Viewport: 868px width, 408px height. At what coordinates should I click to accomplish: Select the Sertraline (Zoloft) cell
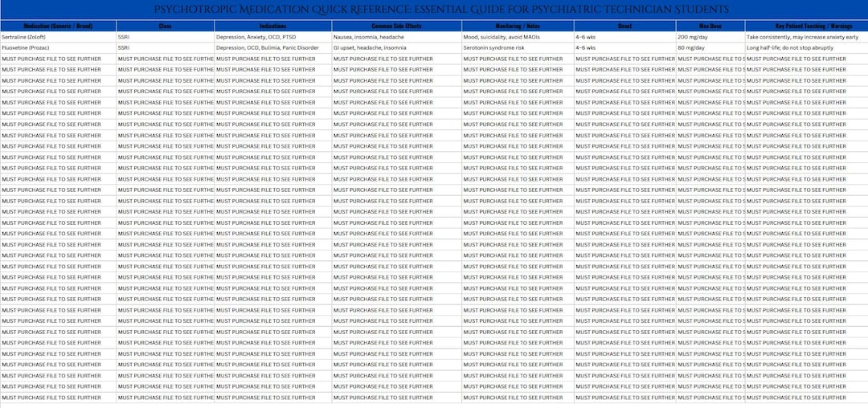[x=58, y=37]
